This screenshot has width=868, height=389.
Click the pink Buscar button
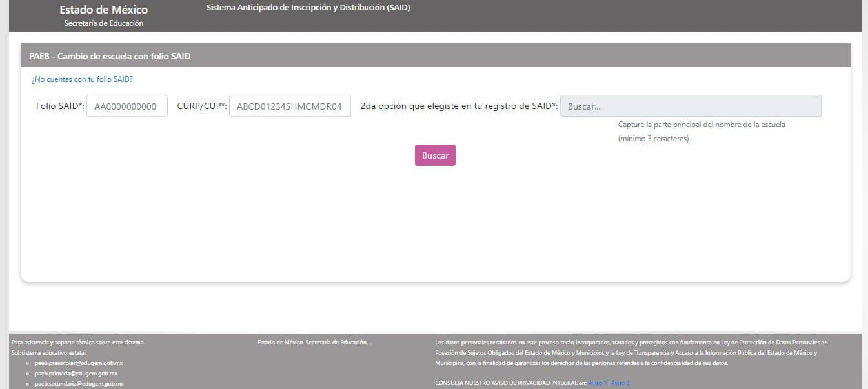(x=435, y=155)
